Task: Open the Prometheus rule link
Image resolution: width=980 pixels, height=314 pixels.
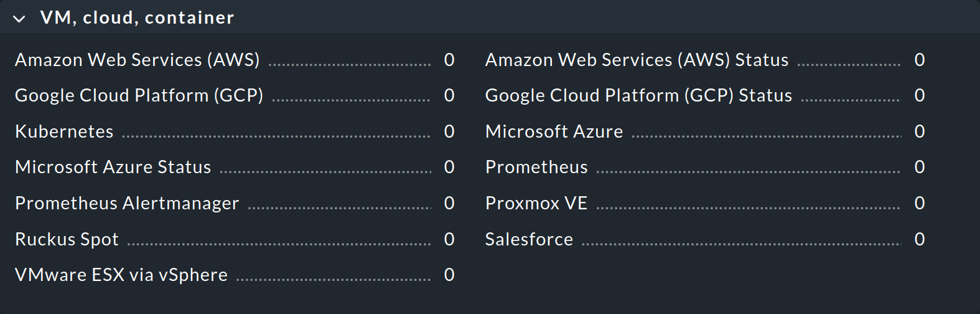Action: pyautogui.click(x=536, y=167)
